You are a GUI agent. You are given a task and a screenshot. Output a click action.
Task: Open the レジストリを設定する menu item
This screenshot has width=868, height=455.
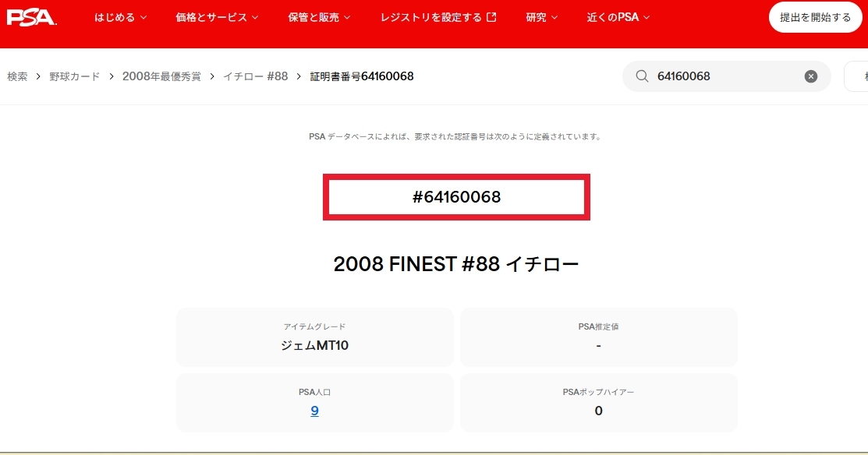(x=431, y=17)
